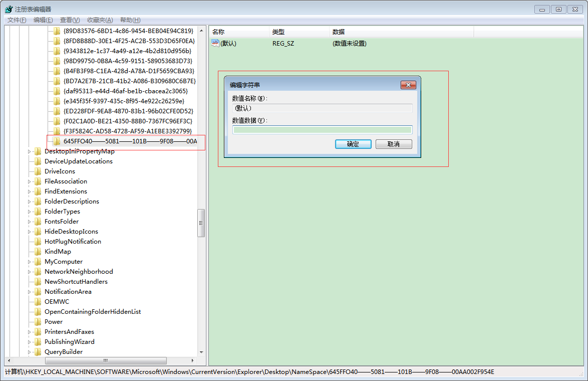
Task: Click the folder icon next to FontsFolder
Action: [38, 222]
